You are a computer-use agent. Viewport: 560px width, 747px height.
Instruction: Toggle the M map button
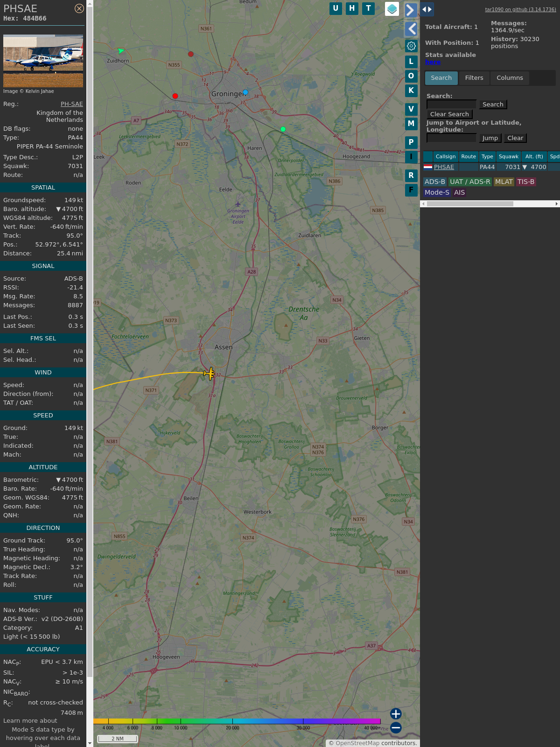tap(411, 124)
